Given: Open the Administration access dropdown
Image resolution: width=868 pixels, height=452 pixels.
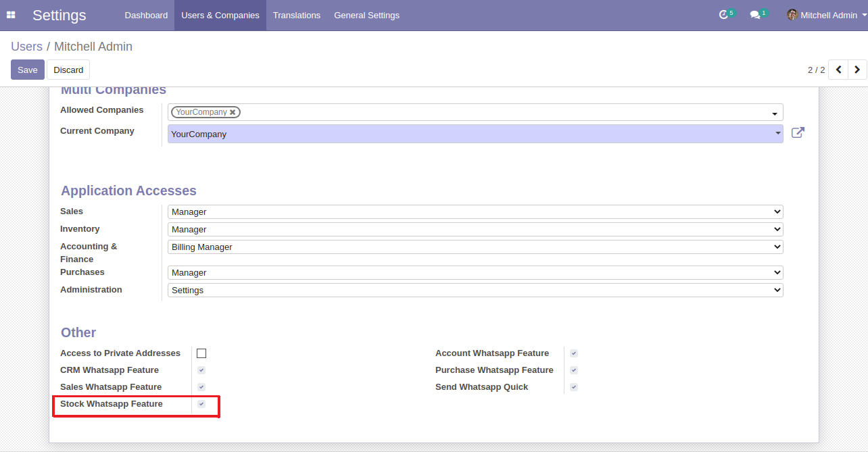Looking at the screenshot, I should pos(475,291).
